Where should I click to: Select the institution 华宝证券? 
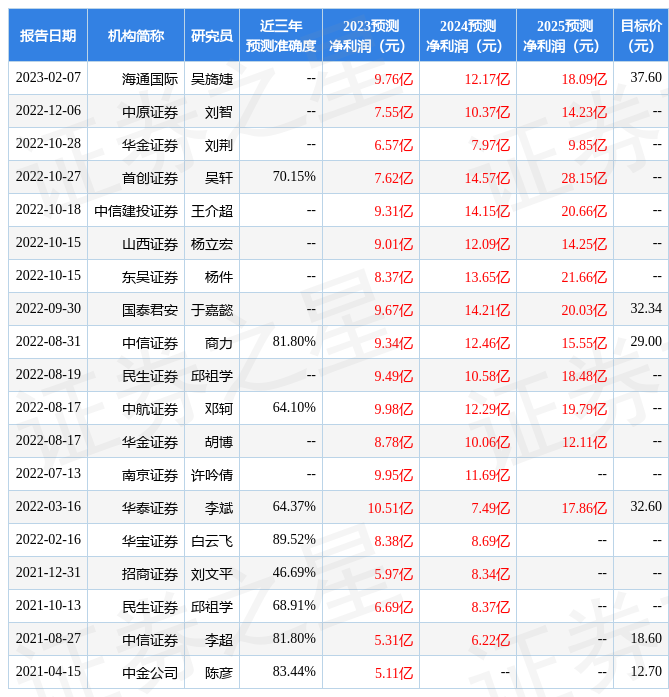tap(150, 541)
